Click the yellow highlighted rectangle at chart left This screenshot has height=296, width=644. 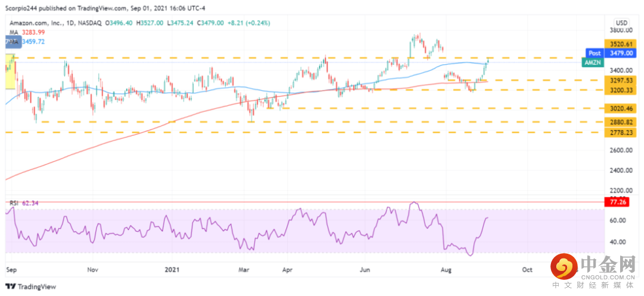tap(10, 71)
